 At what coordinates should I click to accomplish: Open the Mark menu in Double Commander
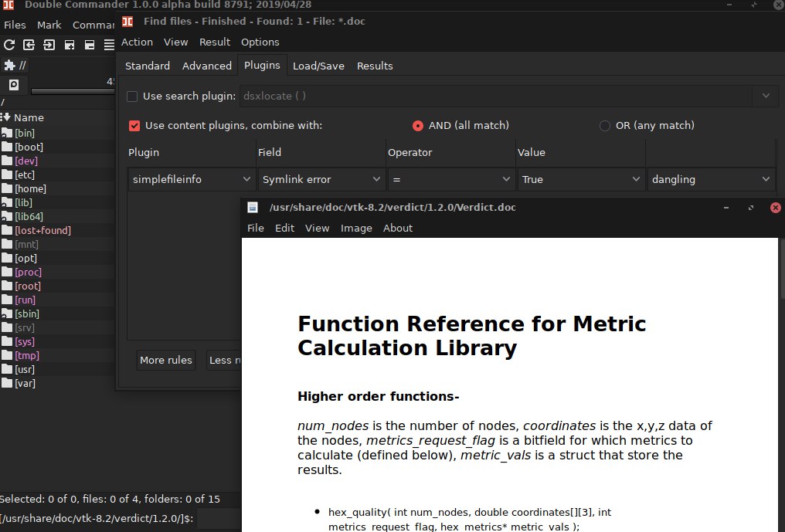[49, 25]
